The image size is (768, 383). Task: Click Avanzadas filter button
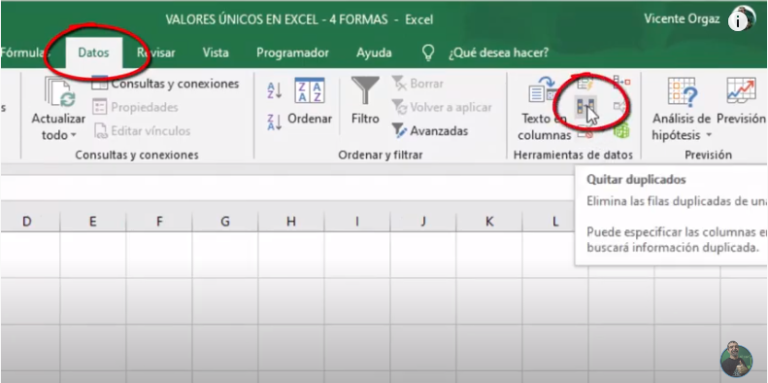point(431,131)
